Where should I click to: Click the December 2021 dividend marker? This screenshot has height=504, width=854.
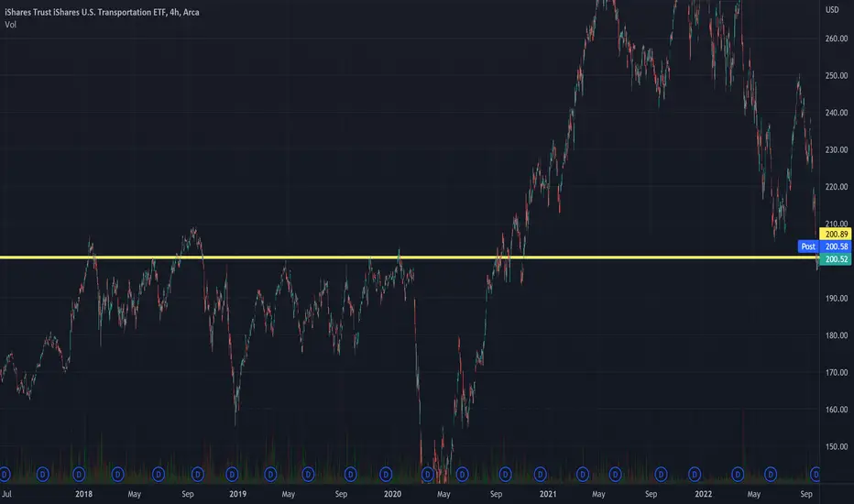point(695,475)
